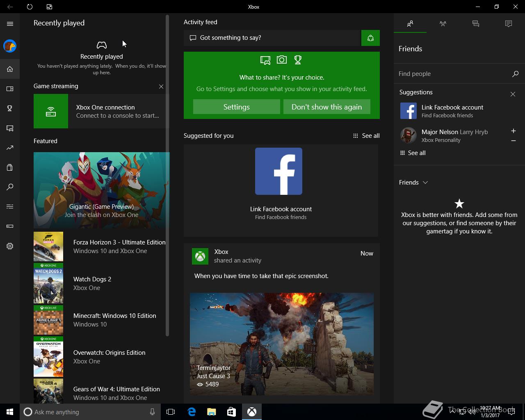This screenshot has height=420, width=525.
Task: Switch to the Friends tab
Action: (x=410, y=24)
